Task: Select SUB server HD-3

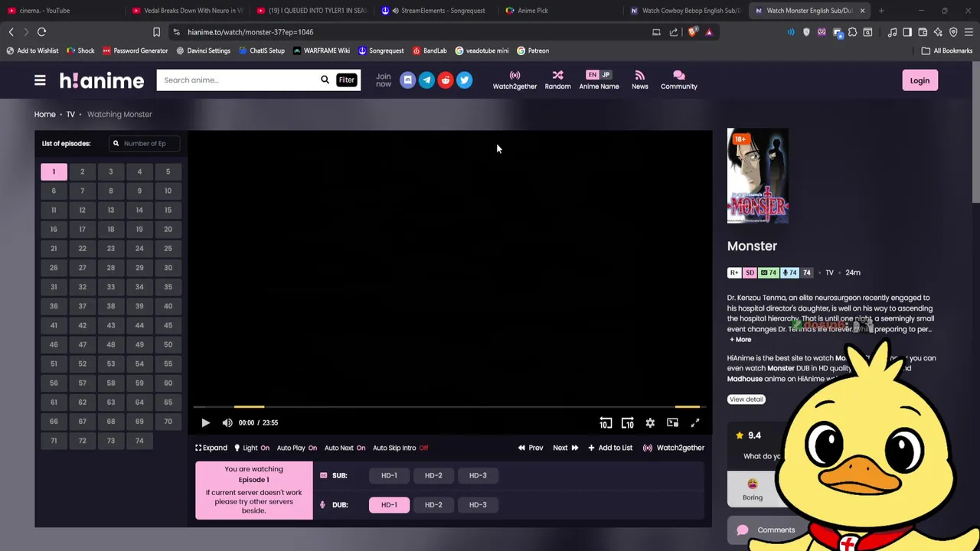Action: [x=478, y=475]
